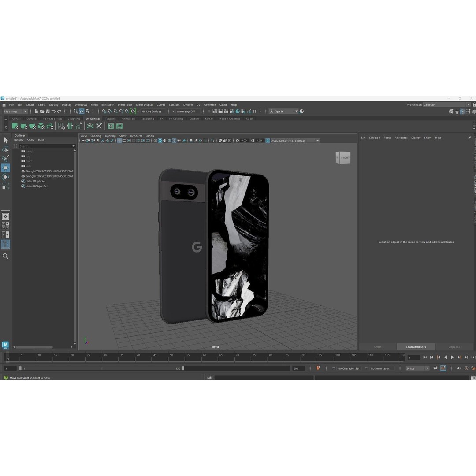This screenshot has height=476, width=476.
Task: Switch to the Rigging shelf tab
Action: (111, 119)
